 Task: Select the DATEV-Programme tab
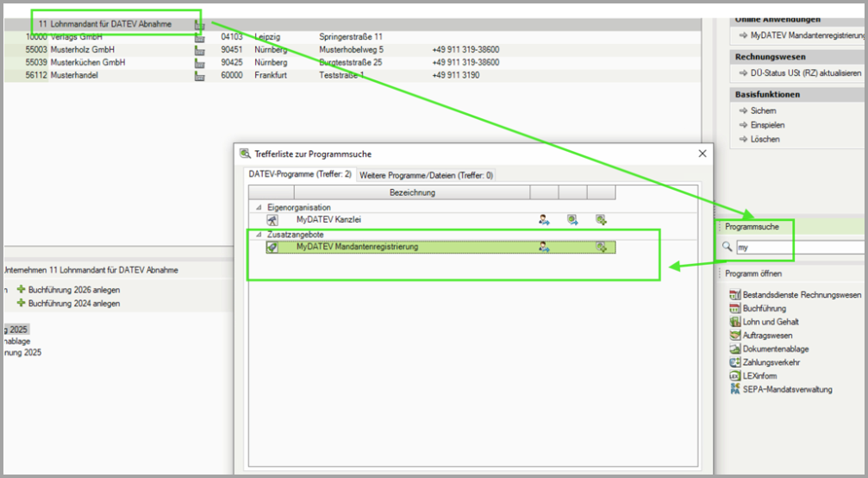[x=299, y=174]
